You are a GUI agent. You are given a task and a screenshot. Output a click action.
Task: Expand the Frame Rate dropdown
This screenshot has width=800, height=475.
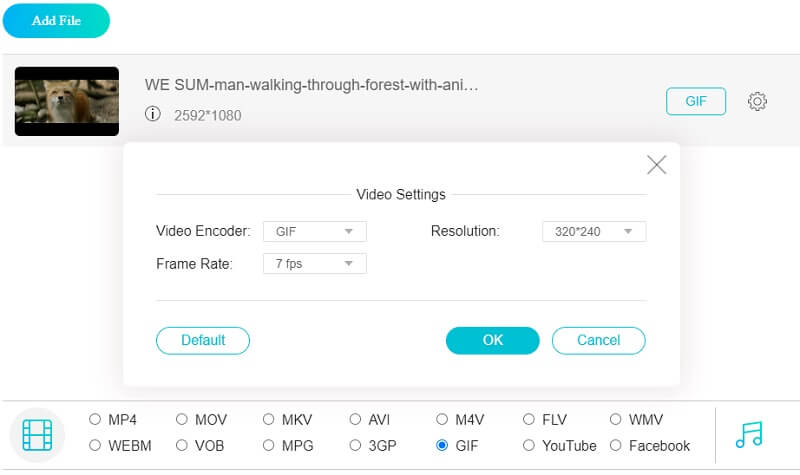coord(315,264)
